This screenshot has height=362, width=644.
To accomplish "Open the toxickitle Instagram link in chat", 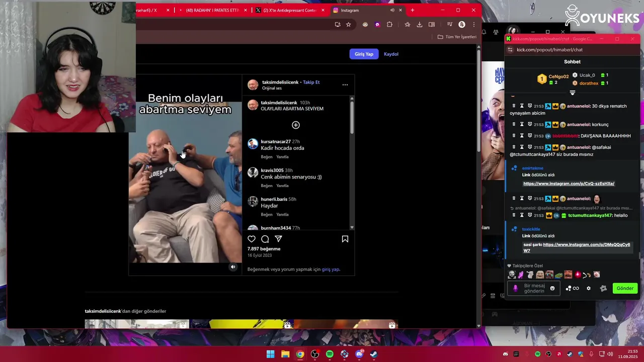I will coord(578,247).
